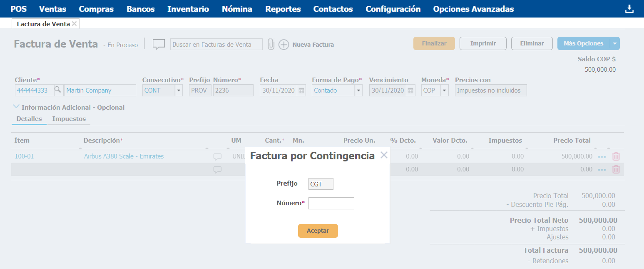The height and width of the screenshot is (269, 644).
Task: Collapse Información Adicional section
Action: (16, 107)
